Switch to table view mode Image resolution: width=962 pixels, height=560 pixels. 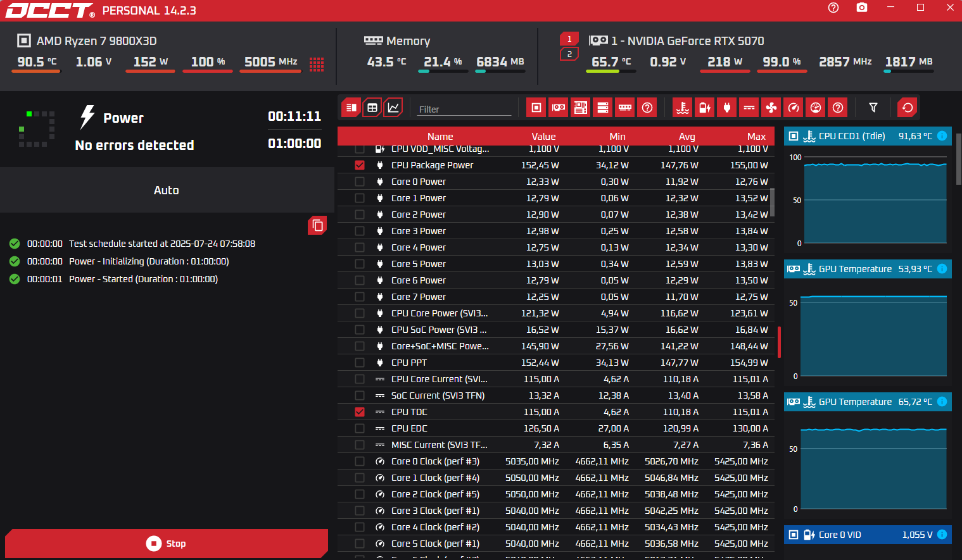coord(372,108)
